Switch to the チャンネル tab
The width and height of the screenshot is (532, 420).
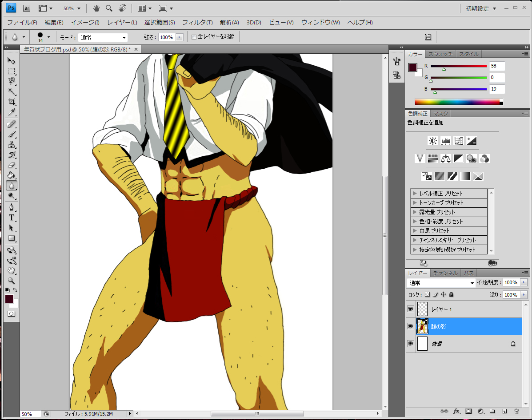pos(445,273)
